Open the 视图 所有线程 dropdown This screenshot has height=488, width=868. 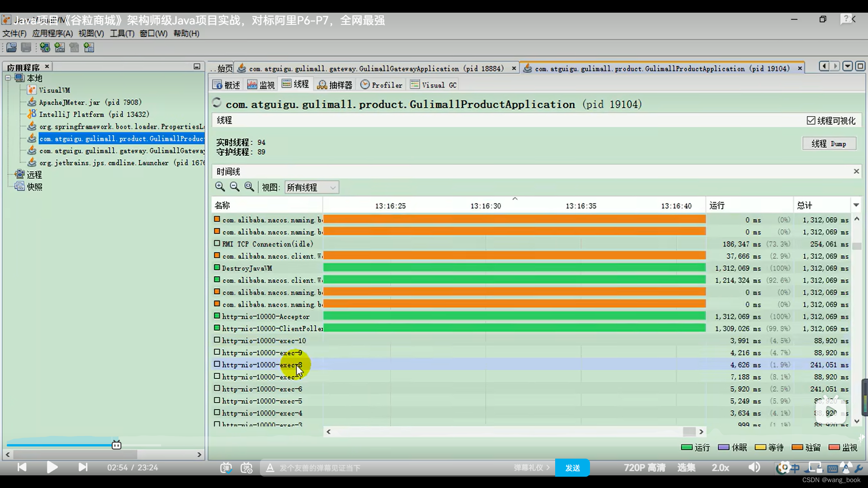(x=311, y=187)
